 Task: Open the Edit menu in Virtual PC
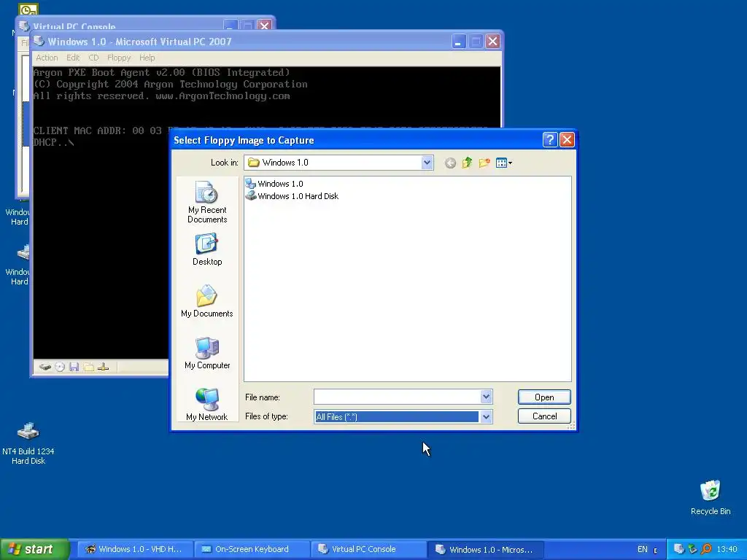[x=73, y=58]
